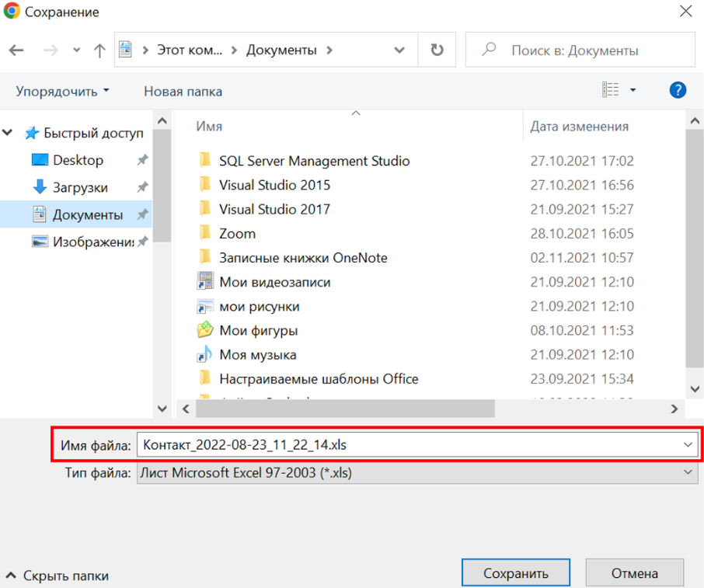Open the SQL Server Management Studio folder
The width and height of the screenshot is (704, 588).
coord(314,161)
